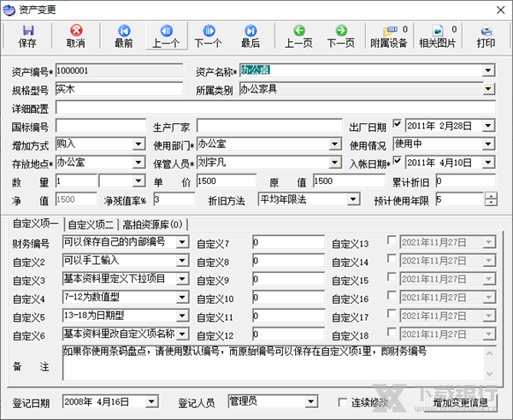Image resolution: width=513 pixels, height=420 pixels.
Task: Open the 使用部门 dropdown
Action: [x=335, y=144]
